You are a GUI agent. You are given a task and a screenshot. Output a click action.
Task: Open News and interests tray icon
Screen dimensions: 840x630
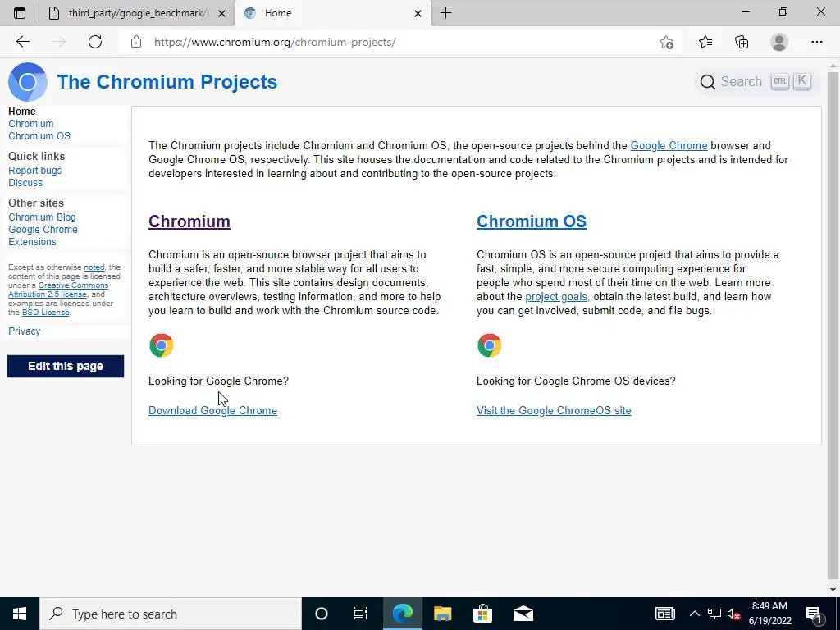(664, 614)
